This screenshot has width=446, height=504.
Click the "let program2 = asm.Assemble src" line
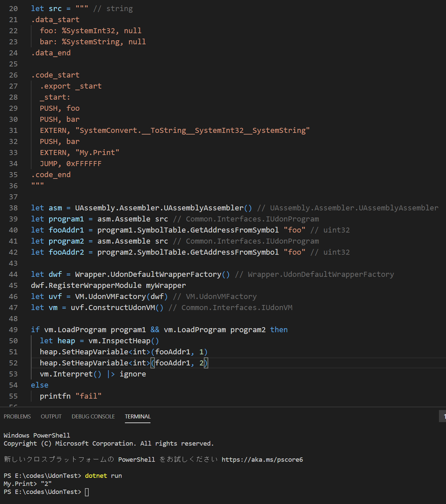point(175,241)
